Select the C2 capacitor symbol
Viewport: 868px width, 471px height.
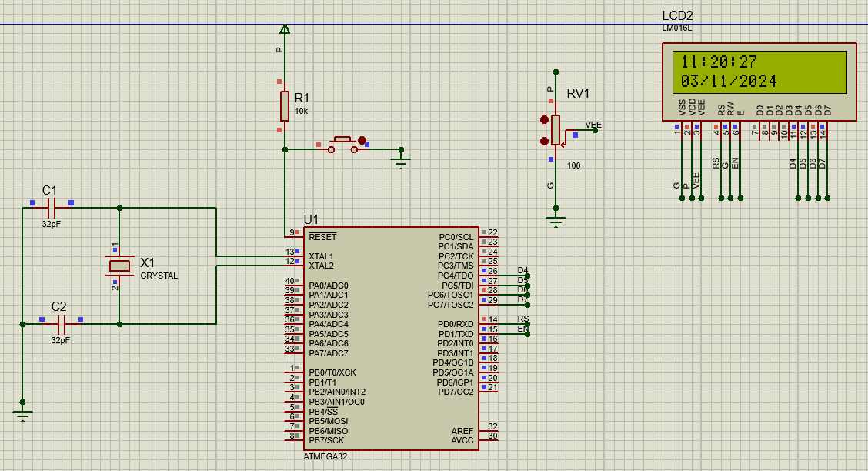[62, 324]
